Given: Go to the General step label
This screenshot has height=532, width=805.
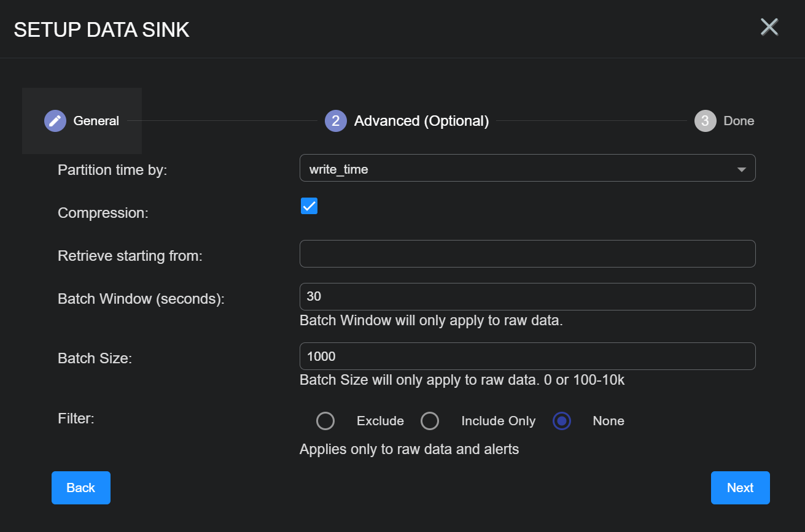Looking at the screenshot, I should [x=96, y=121].
